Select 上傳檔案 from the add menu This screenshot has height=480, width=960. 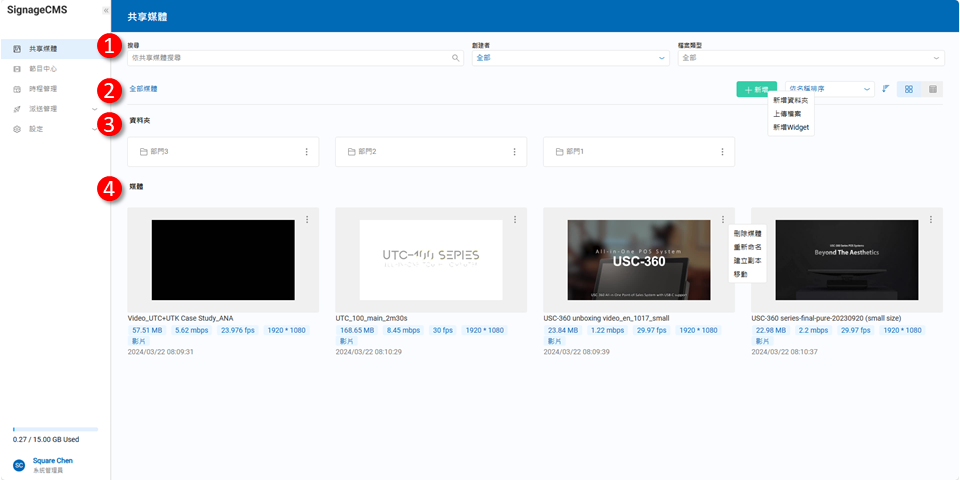786,114
